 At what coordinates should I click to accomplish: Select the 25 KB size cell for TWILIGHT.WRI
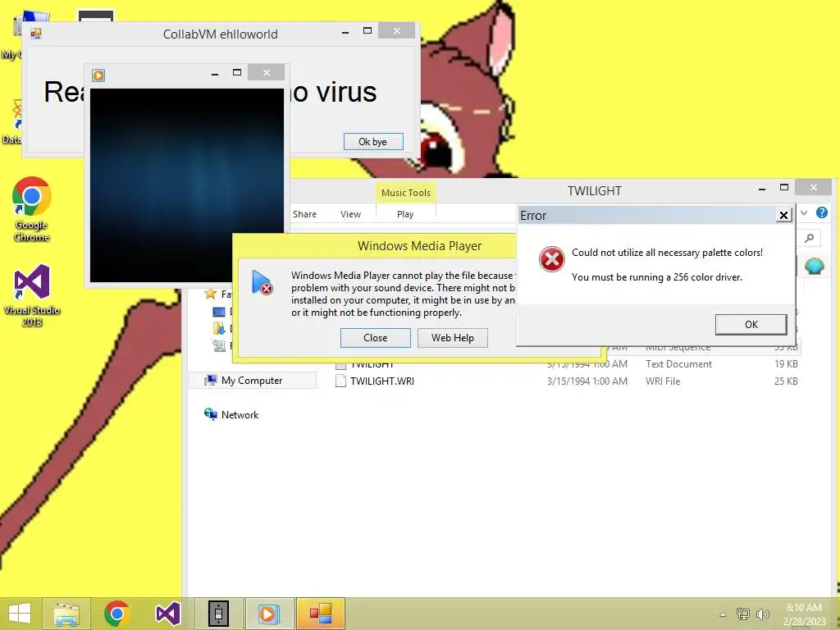[x=786, y=381]
